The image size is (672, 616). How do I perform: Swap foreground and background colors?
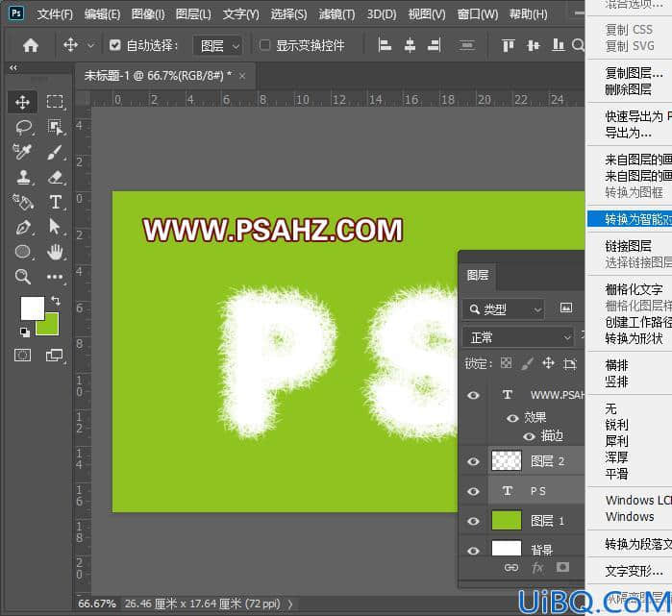click(x=56, y=300)
